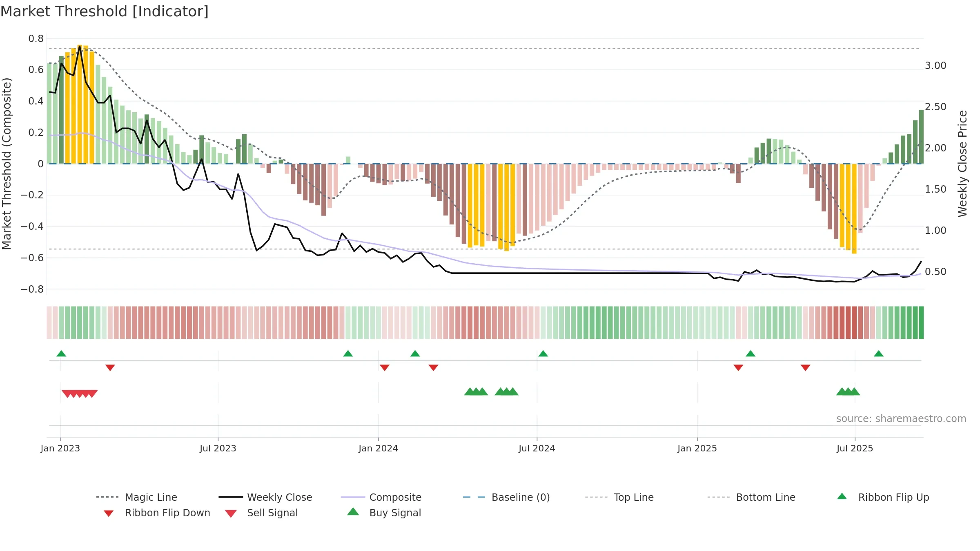This screenshot has height=551, width=980.
Task: Toggle the Buy Signal legend entry
Action: pyautogui.click(x=384, y=513)
